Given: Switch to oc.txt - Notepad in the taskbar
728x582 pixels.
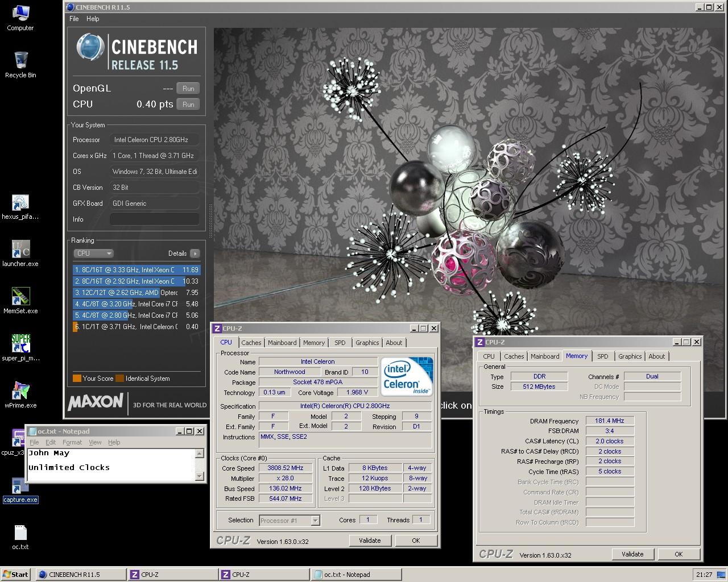Looking at the screenshot, I should 355,575.
